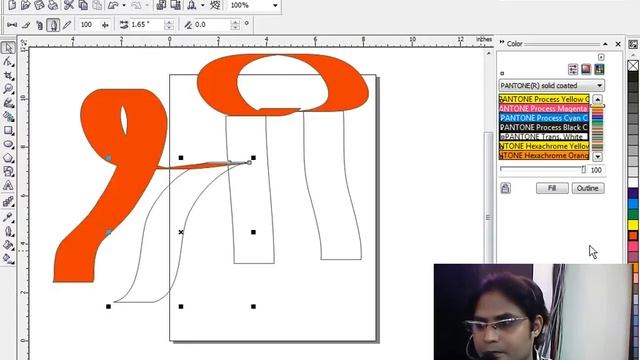Select PANTONE Process Black C swatch
640x360 pixels.
click(x=544, y=127)
